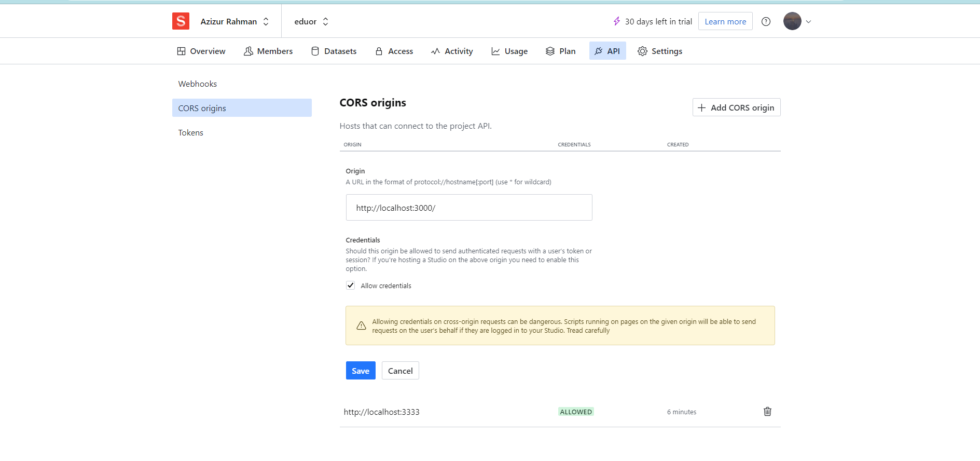Open the help question mark icon

(766, 21)
